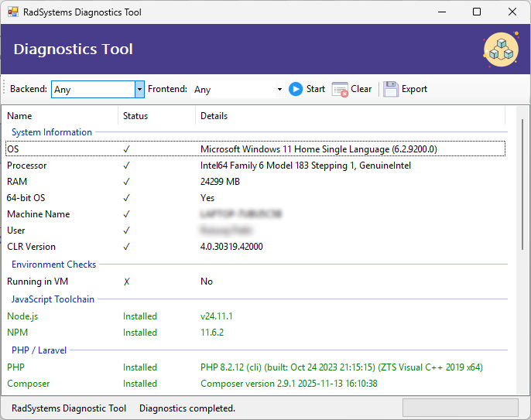Click the Installed status for Node.js
The height and width of the screenshot is (420, 531).
(x=140, y=316)
